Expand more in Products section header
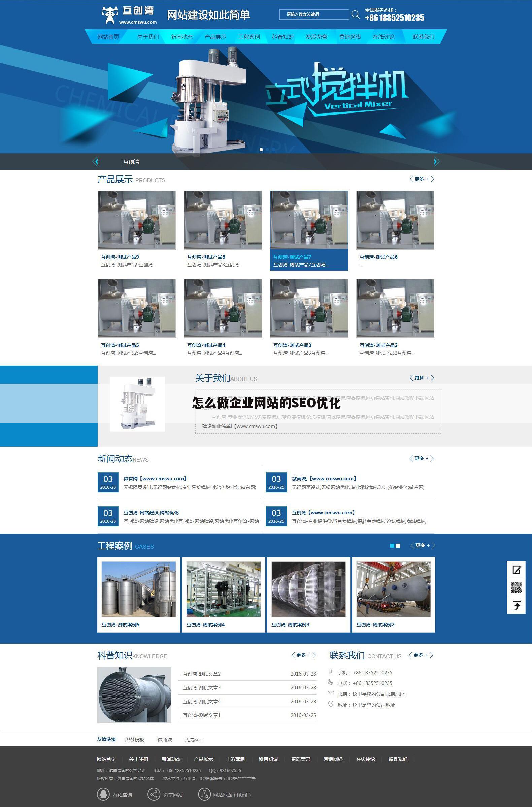The width and height of the screenshot is (532, 807). tap(422, 179)
